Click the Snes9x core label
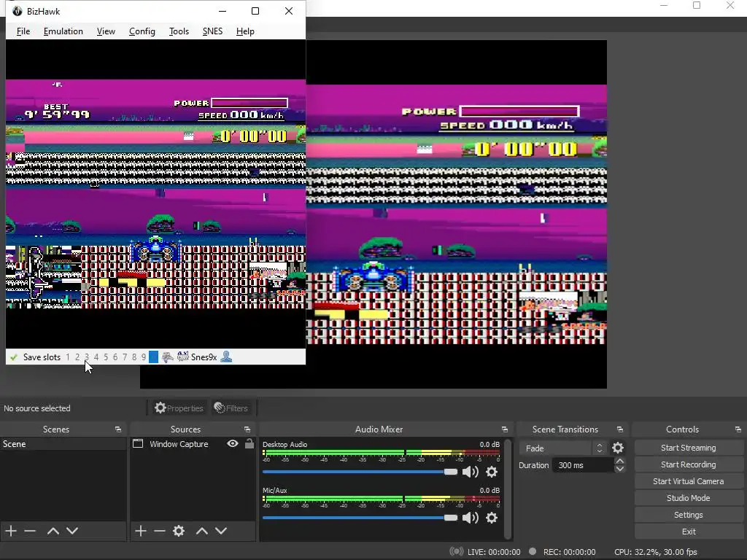The height and width of the screenshot is (560, 747). click(204, 357)
